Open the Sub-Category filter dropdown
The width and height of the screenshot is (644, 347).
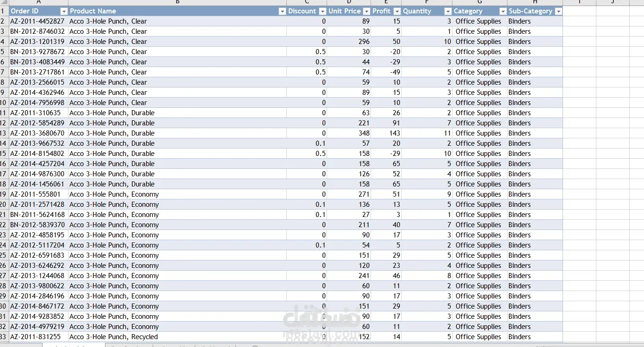tap(558, 11)
